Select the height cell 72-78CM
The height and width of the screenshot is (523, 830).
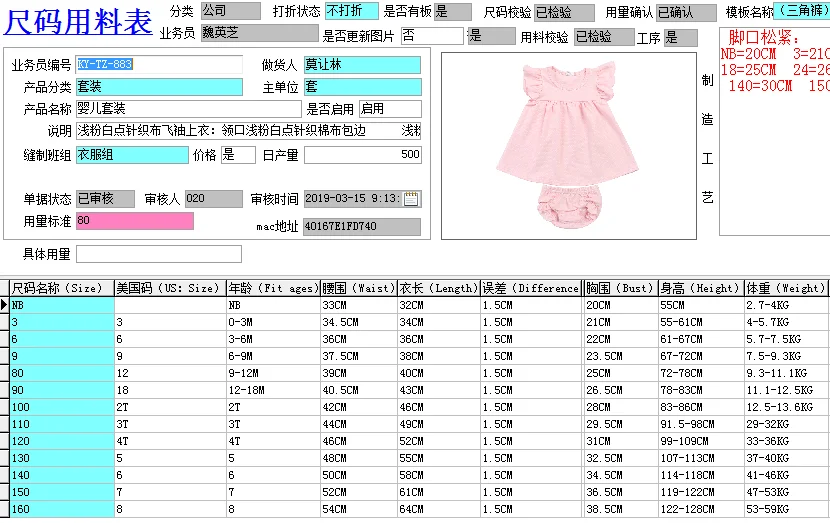click(701, 373)
